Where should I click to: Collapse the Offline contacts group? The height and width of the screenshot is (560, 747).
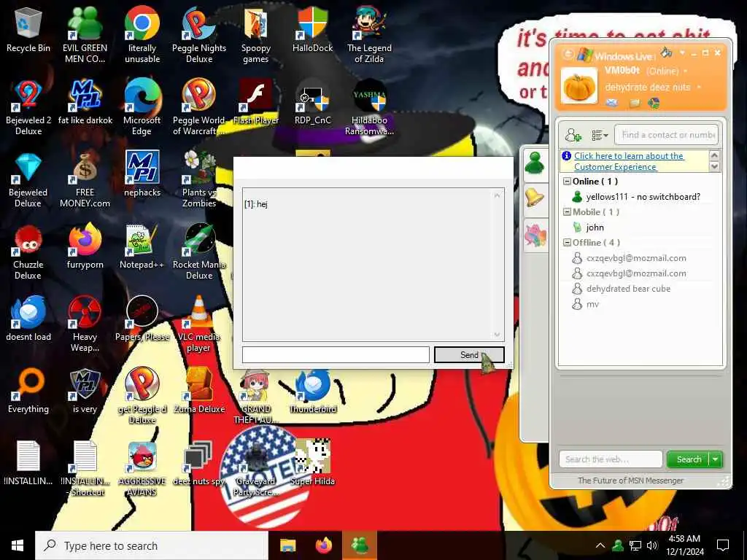[566, 242]
